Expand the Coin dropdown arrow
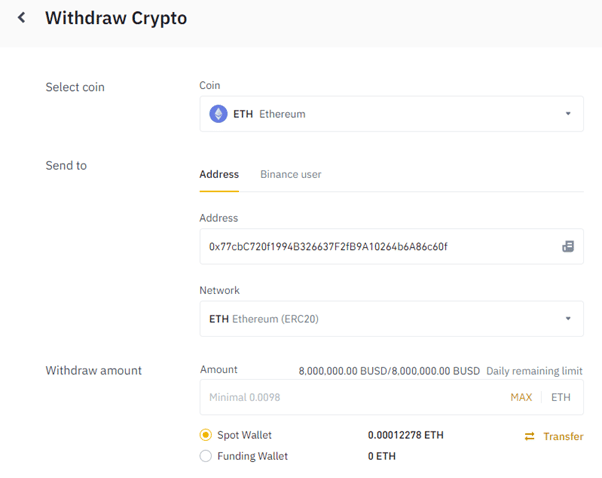Viewport: 602px width, 478px height. coord(568,114)
